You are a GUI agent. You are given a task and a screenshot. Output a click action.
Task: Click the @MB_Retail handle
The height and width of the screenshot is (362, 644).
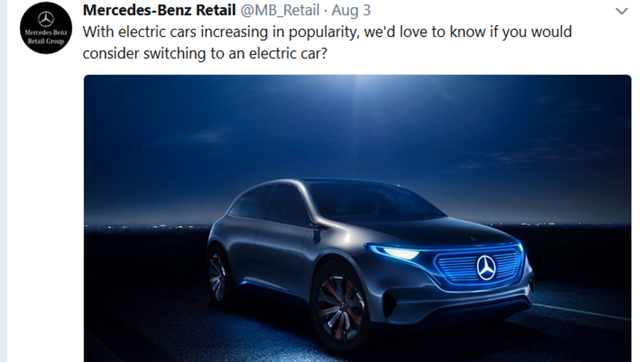click(x=280, y=10)
